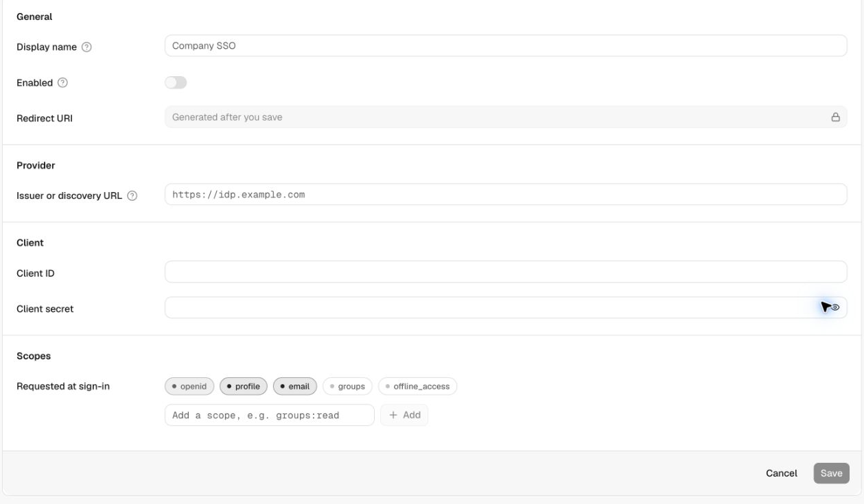Click the lock icon in Redirect URI
Image resolution: width=864 pixels, height=504 pixels.
point(836,117)
